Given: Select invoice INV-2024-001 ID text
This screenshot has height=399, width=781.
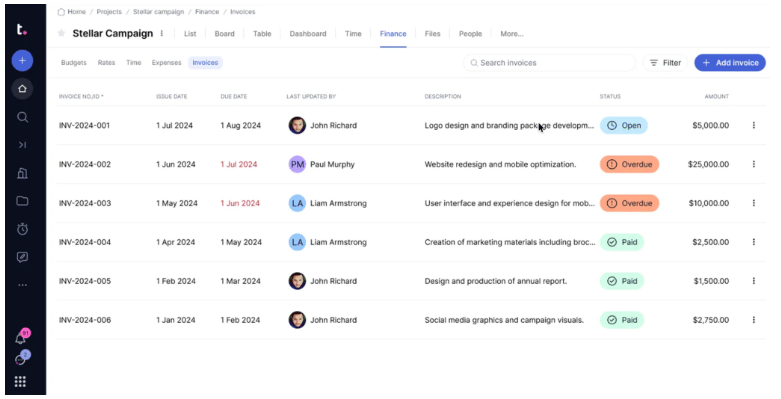Looking at the screenshot, I should tap(84, 126).
